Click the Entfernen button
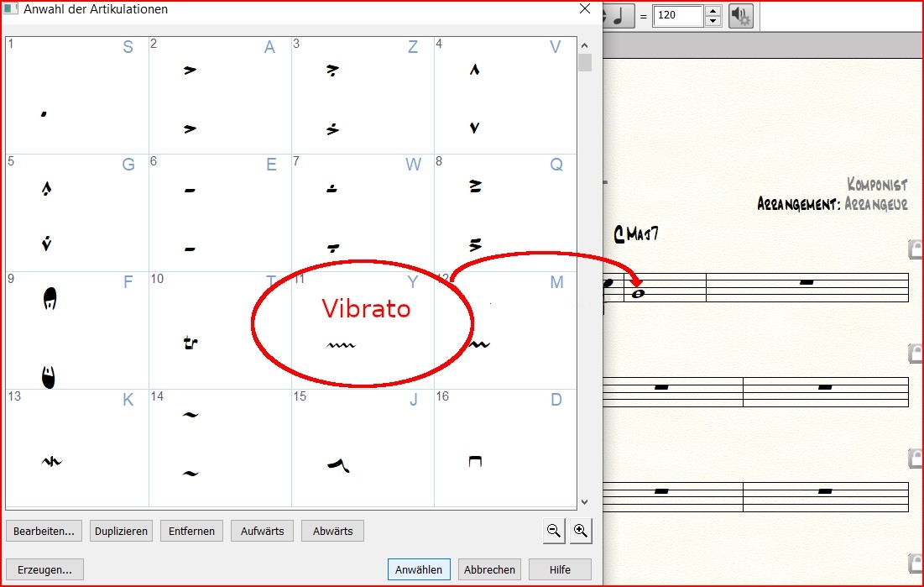This screenshot has width=924, height=587. click(x=191, y=531)
